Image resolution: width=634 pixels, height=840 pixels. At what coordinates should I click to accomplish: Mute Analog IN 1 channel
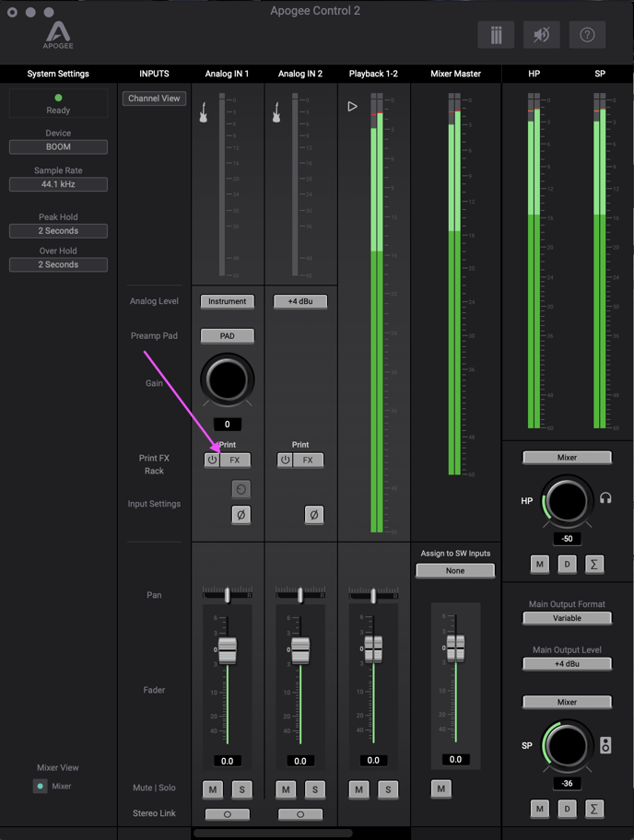tap(213, 789)
